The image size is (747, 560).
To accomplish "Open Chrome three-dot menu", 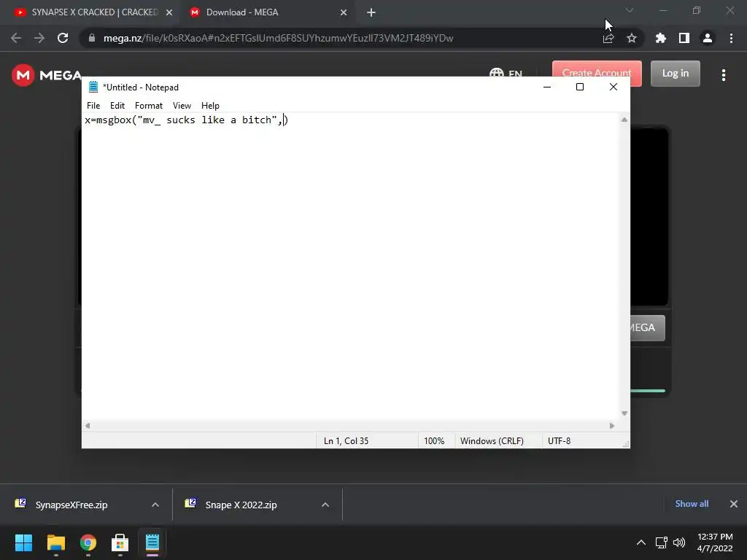I will click(x=731, y=38).
